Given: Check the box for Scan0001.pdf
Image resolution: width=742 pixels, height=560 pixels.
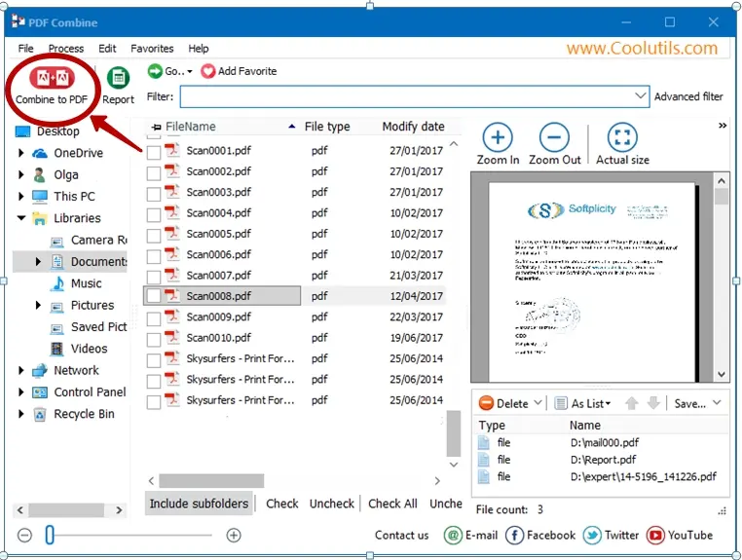Looking at the screenshot, I should pyautogui.click(x=154, y=151).
